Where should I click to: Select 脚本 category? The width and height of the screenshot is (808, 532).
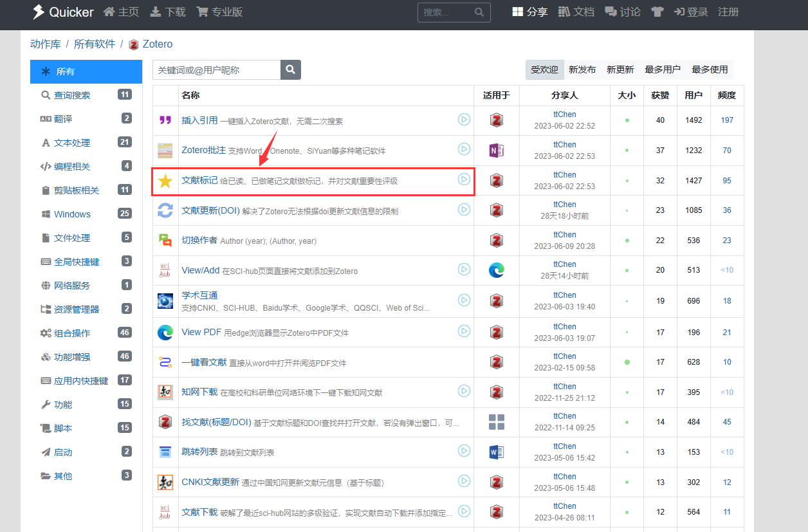86,428
